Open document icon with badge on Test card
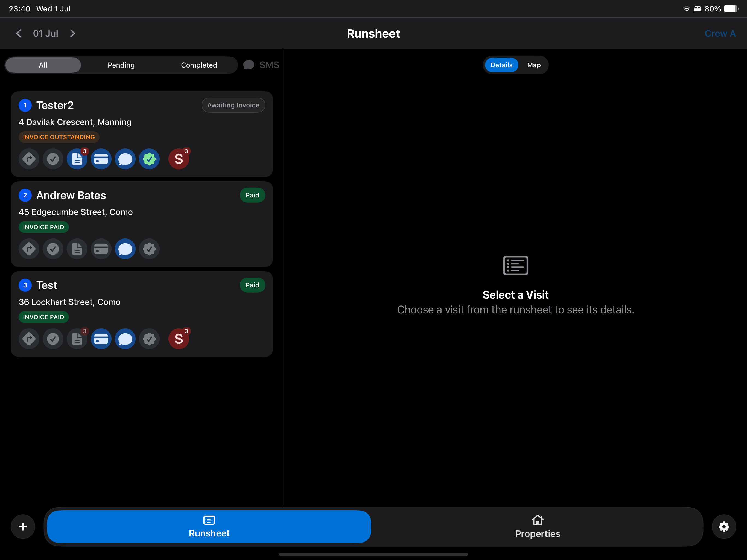The height and width of the screenshot is (560, 747). point(77,339)
